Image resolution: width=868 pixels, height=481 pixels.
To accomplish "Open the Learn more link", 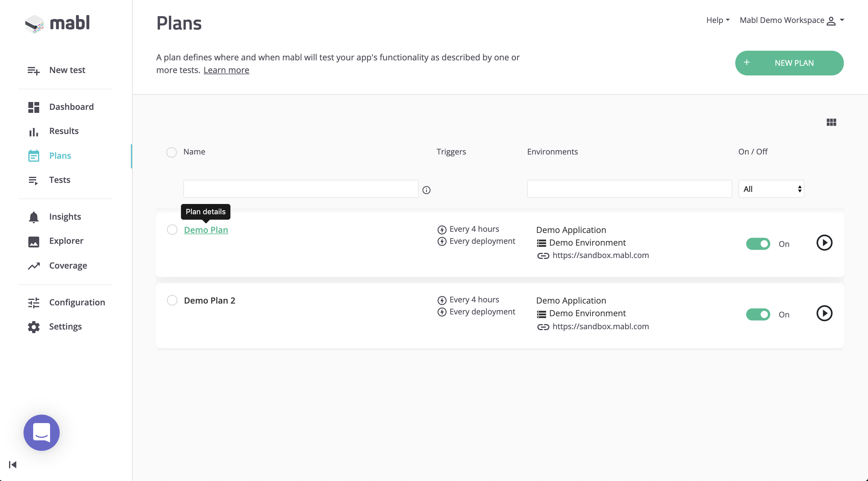I will point(226,70).
